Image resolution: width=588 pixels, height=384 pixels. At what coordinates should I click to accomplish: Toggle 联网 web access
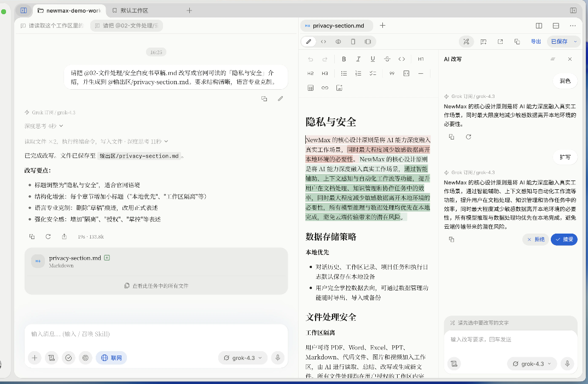112,358
